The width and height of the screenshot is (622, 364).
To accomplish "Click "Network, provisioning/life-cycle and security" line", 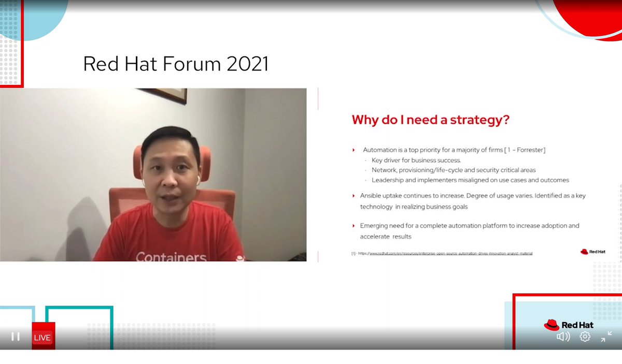I will (x=454, y=170).
